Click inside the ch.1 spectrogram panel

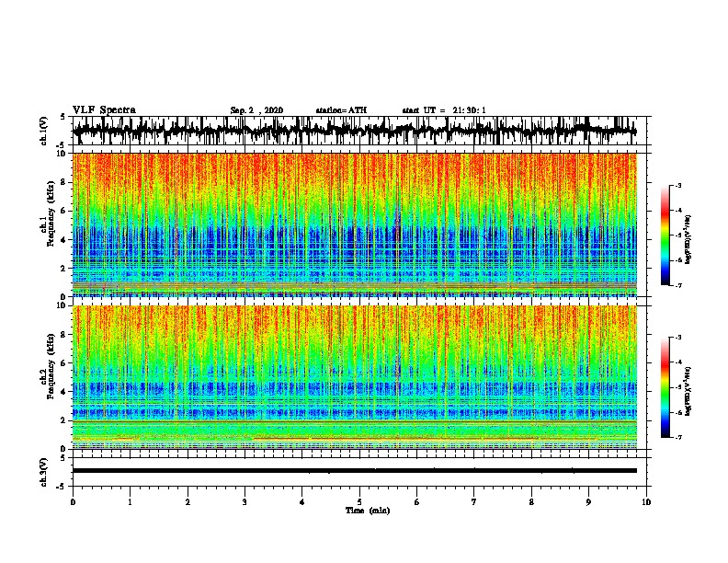(355, 224)
